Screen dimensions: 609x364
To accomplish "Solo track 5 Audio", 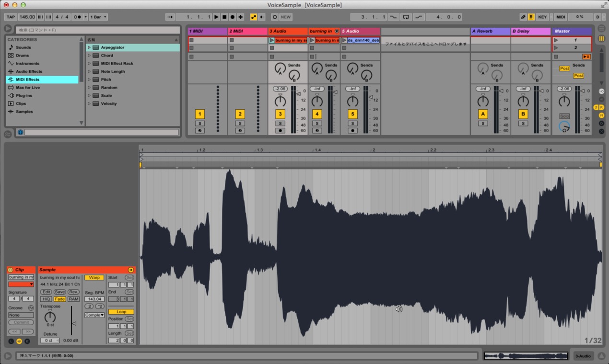I will tap(353, 124).
